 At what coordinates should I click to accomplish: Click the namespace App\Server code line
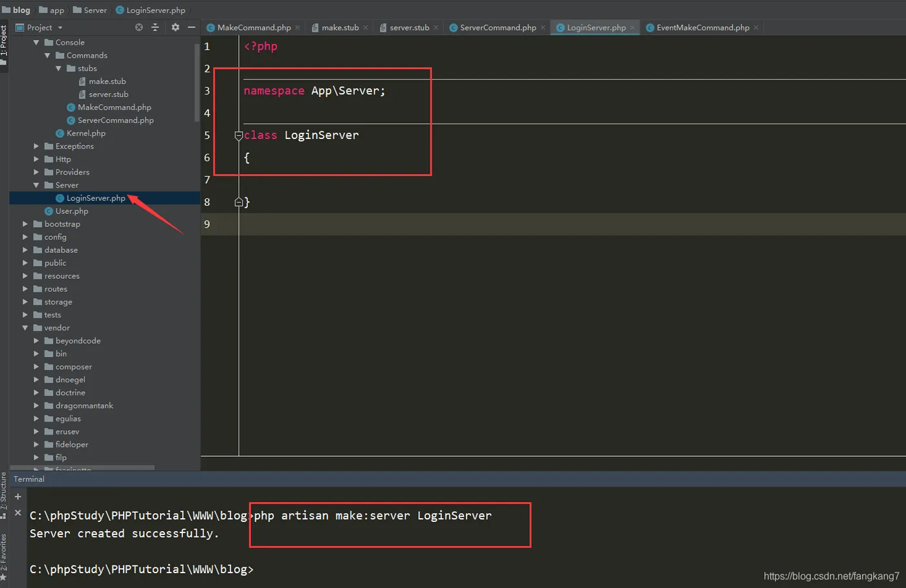(x=315, y=91)
